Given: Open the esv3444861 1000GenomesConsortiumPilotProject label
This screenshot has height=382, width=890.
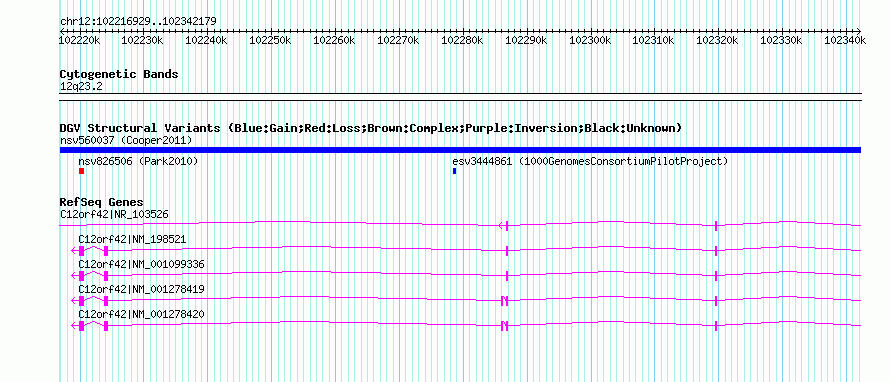Looking at the screenshot, I should tap(590, 162).
